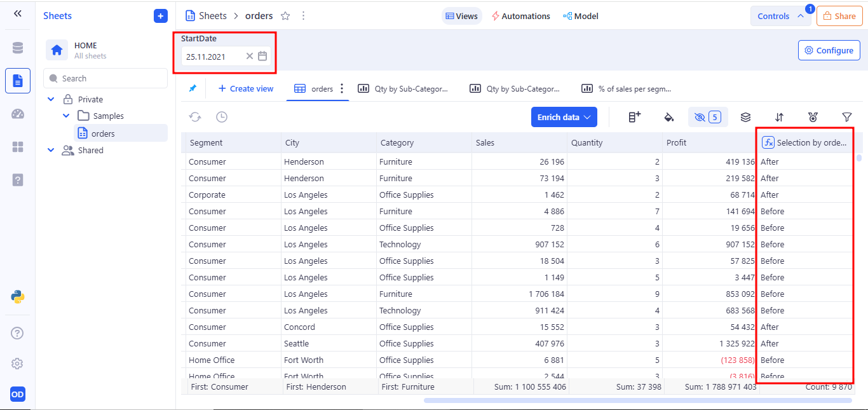Image resolution: width=868 pixels, height=410 pixels.
Task: Click the blue plus button beside Sheets
Action: [161, 16]
